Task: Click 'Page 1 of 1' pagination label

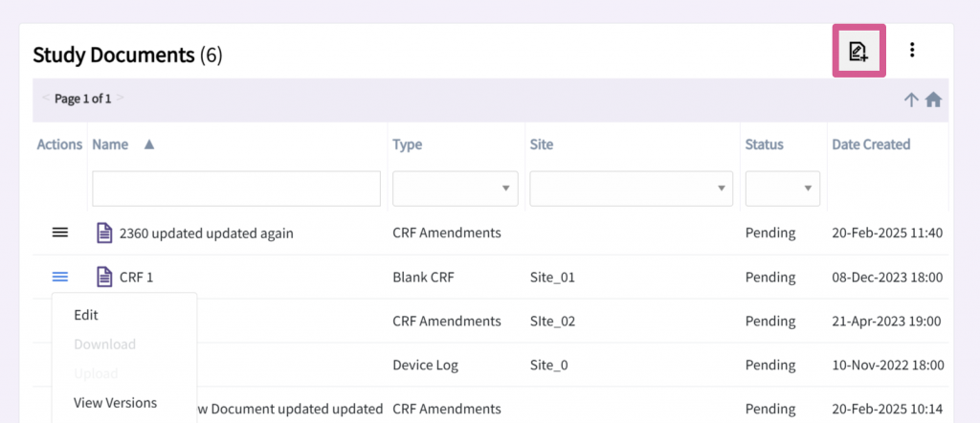Action: [x=83, y=99]
